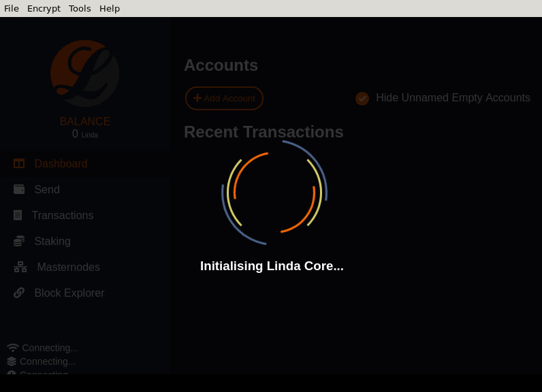Open the Help menu
Image resolution: width=542 pixels, height=392 pixels.
point(110,8)
